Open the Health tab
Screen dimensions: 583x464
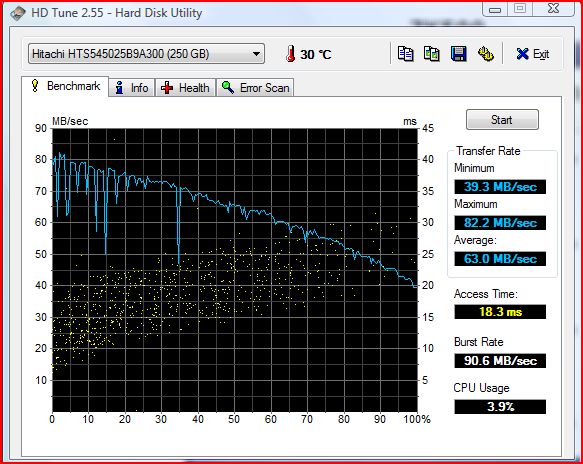(x=185, y=88)
